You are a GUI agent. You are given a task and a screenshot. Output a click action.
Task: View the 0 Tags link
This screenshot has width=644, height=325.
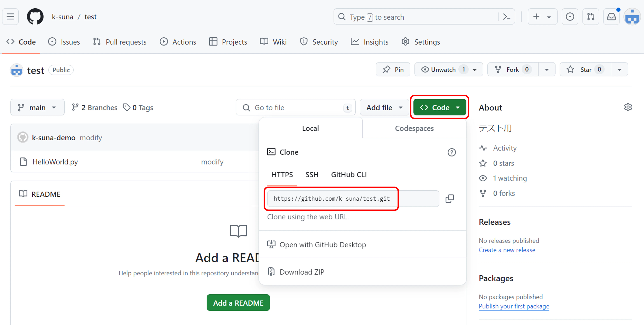[x=138, y=107]
